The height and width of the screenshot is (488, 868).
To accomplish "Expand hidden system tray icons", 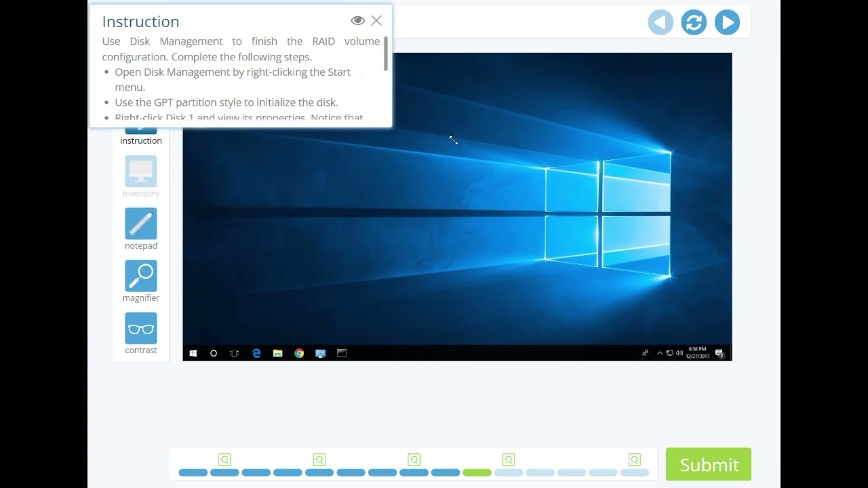I will pos(660,353).
